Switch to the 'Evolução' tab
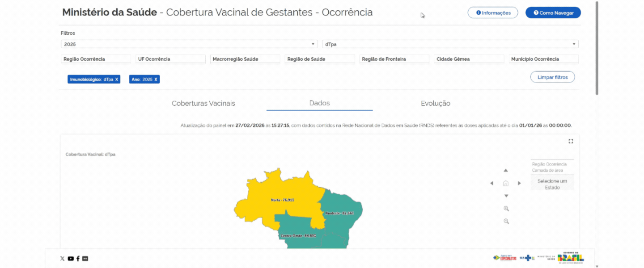The height and width of the screenshot is (268, 644). tap(435, 103)
